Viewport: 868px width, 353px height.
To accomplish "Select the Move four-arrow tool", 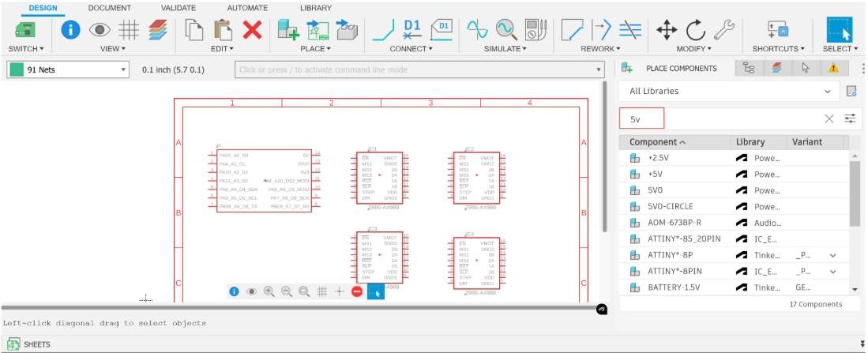I will pyautogui.click(x=667, y=29).
